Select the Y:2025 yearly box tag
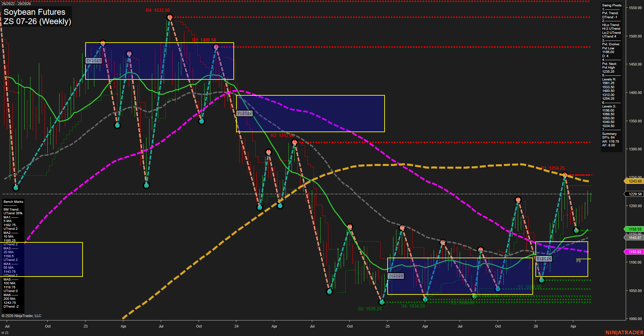 pyautogui.click(x=395, y=276)
